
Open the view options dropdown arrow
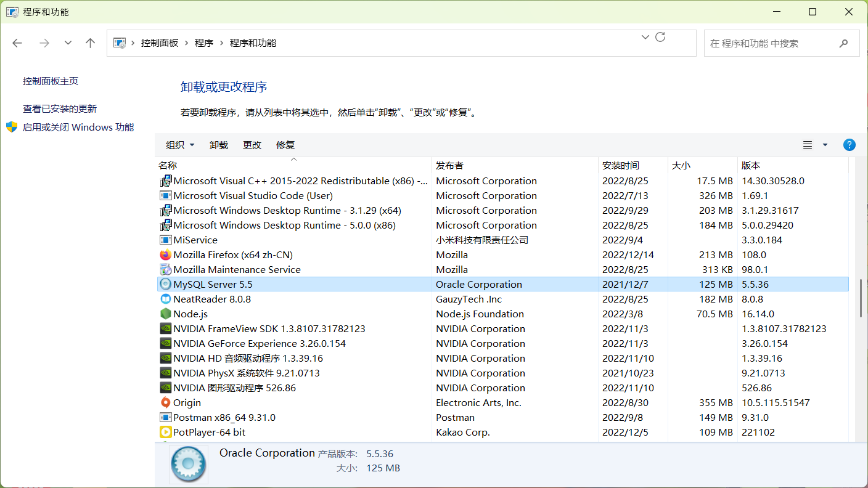825,145
